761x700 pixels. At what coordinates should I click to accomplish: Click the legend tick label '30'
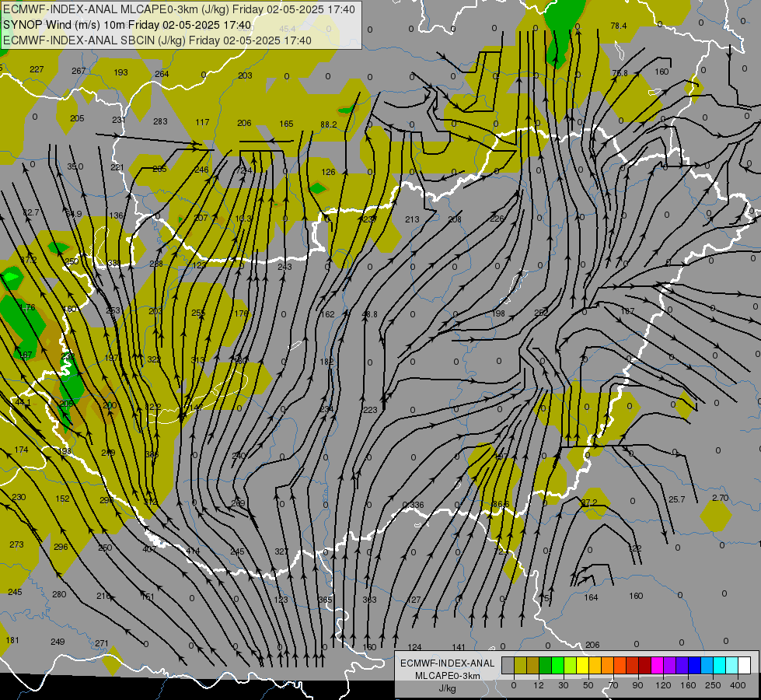point(564,685)
